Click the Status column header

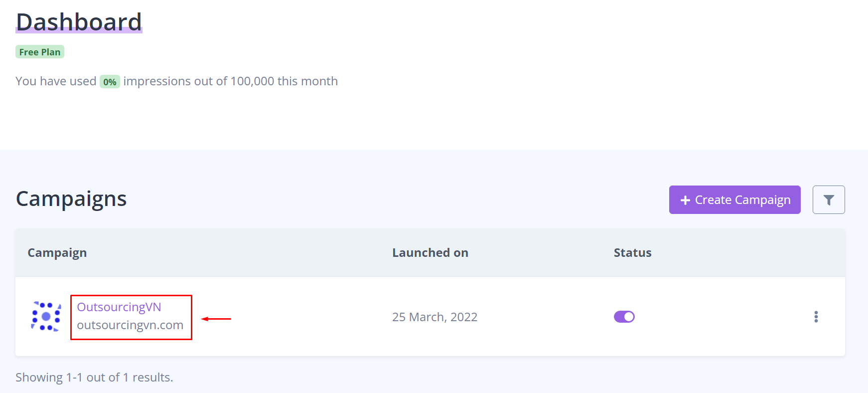632,253
